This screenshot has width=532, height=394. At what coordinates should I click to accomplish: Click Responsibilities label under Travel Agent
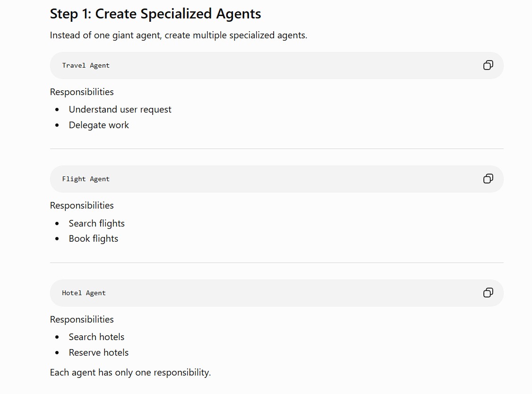(82, 92)
